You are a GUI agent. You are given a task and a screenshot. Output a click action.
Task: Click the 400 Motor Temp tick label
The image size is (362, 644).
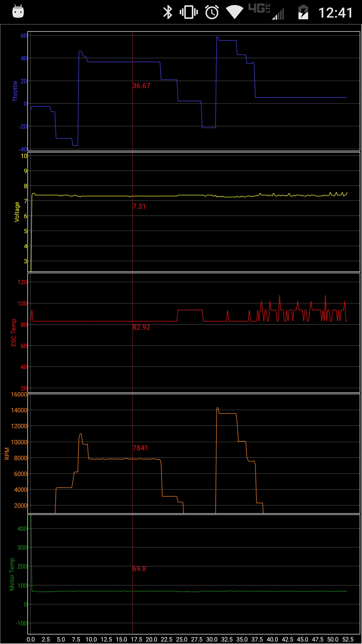22,529
